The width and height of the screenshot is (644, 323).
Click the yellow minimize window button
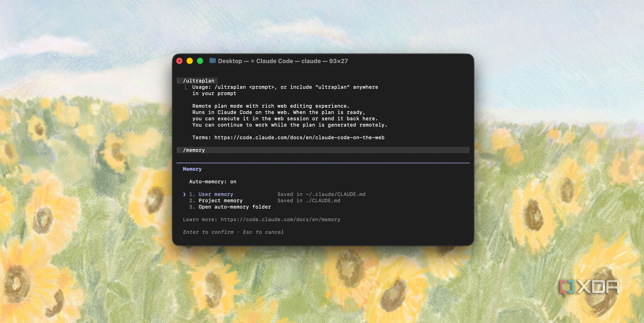pos(190,61)
